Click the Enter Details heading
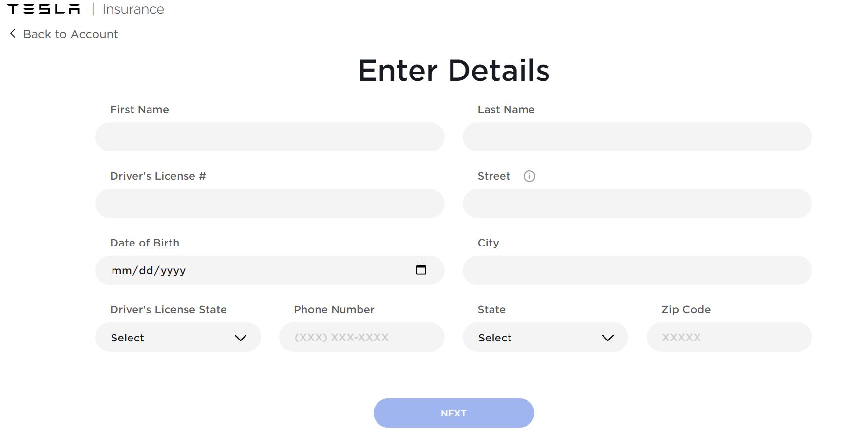The width and height of the screenshot is (868, 435). tap(454, 71)
